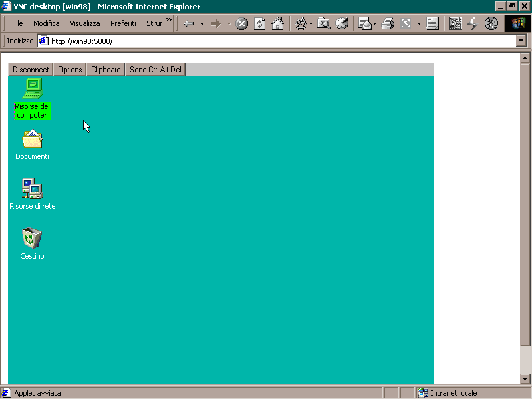This screenshot has height=399, width=532.
Task: Open the Modifica menu
Action: [x=46, y=23]
